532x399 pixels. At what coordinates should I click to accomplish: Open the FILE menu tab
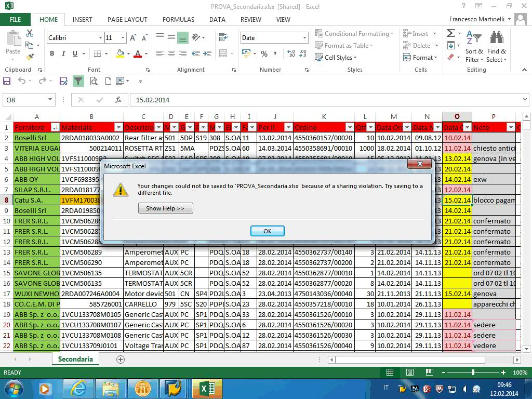pos(16,20)
